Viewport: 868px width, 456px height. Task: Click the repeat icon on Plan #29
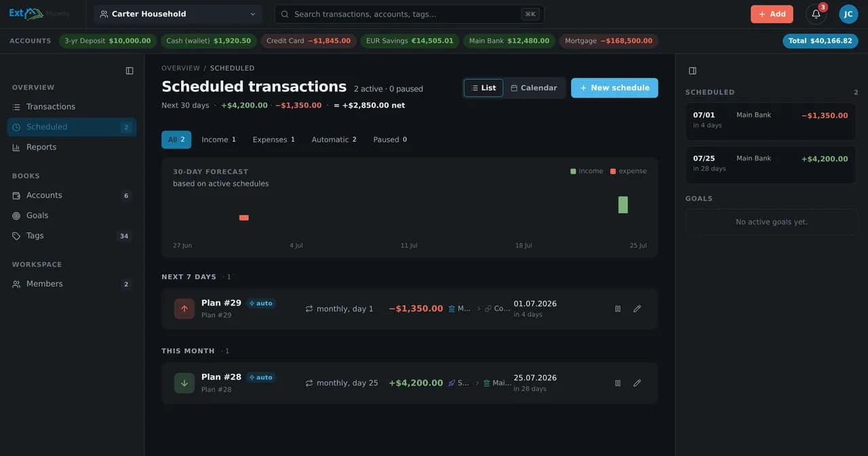pyautogui.click(x=309, y=309)
